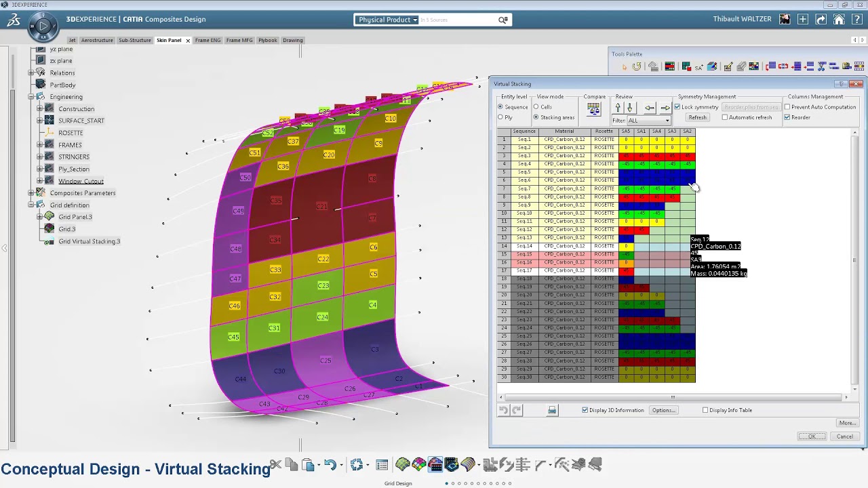868x488 pixels.
Task: Select the arrow tool in Tools Palette
Action: [625, 66]
